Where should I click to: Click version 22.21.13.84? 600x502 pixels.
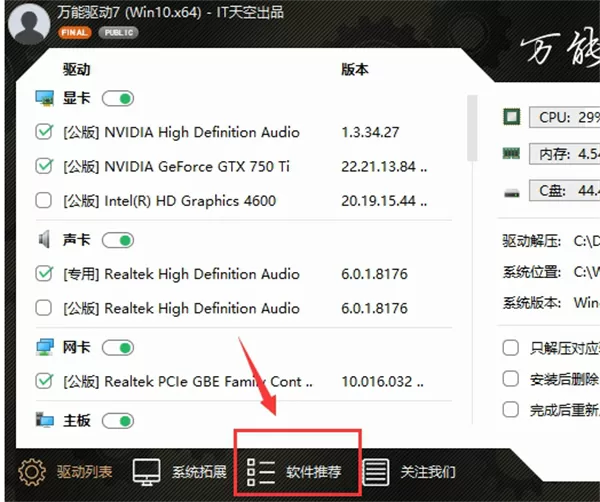384,167
